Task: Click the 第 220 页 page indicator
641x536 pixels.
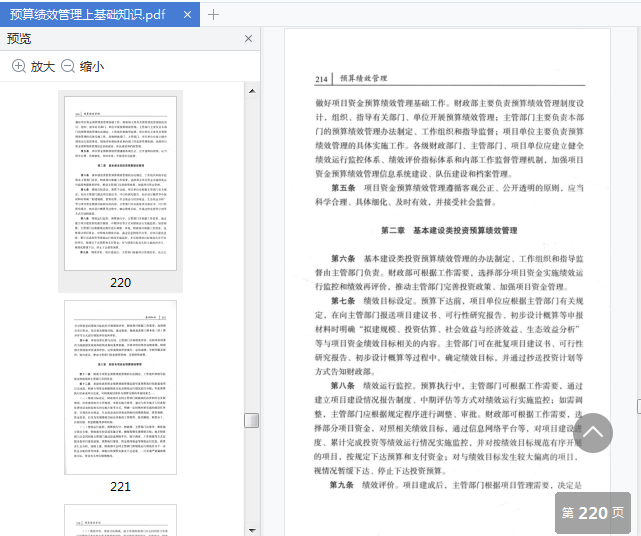Action: coord(593,513)
